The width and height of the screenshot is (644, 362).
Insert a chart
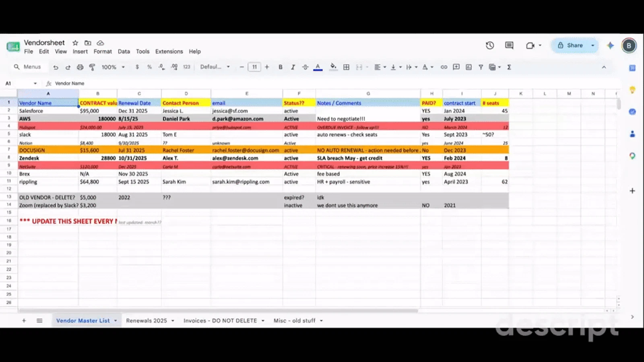point(469,67)
